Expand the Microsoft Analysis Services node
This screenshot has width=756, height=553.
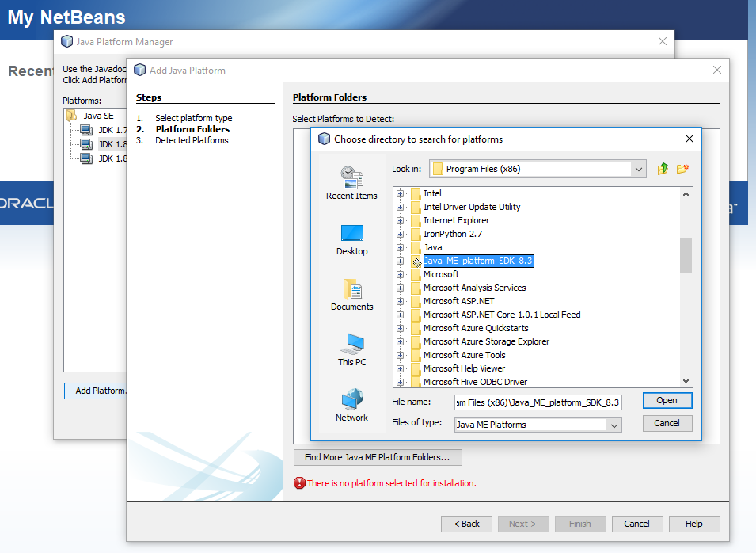(x=400, y=288)
